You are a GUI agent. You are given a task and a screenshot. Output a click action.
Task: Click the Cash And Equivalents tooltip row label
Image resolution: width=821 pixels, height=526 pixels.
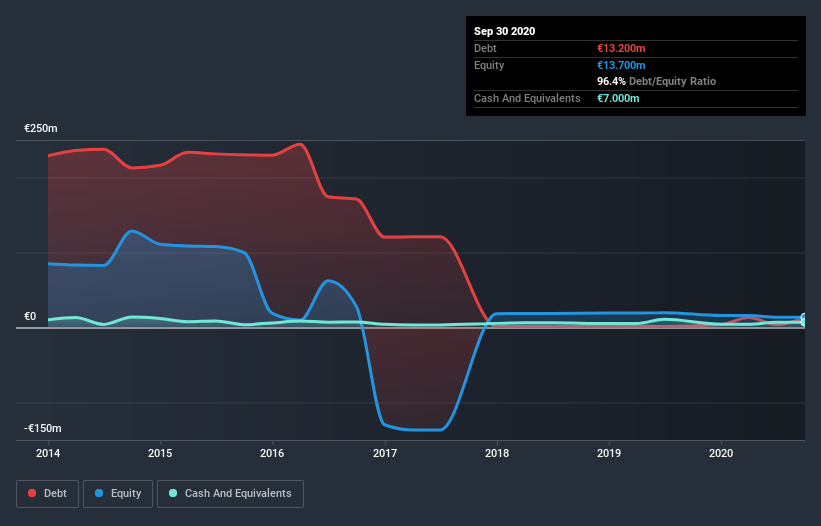[x=527, y=98]
